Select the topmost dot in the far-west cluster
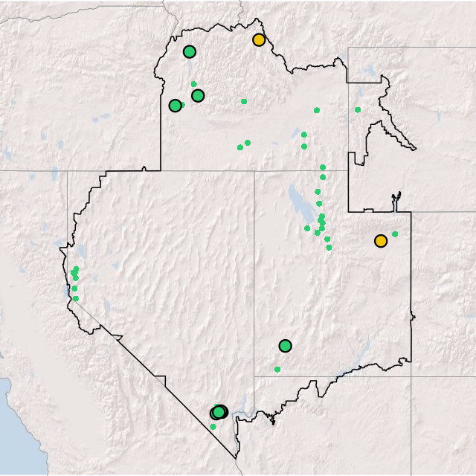The width and height of the screenshot is (476, 476). (x=76, y=268)
